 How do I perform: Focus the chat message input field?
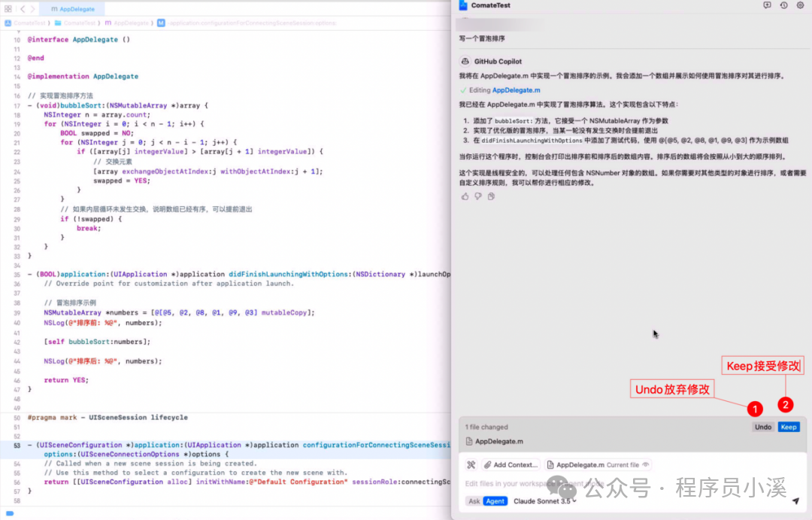pos(632,483)
